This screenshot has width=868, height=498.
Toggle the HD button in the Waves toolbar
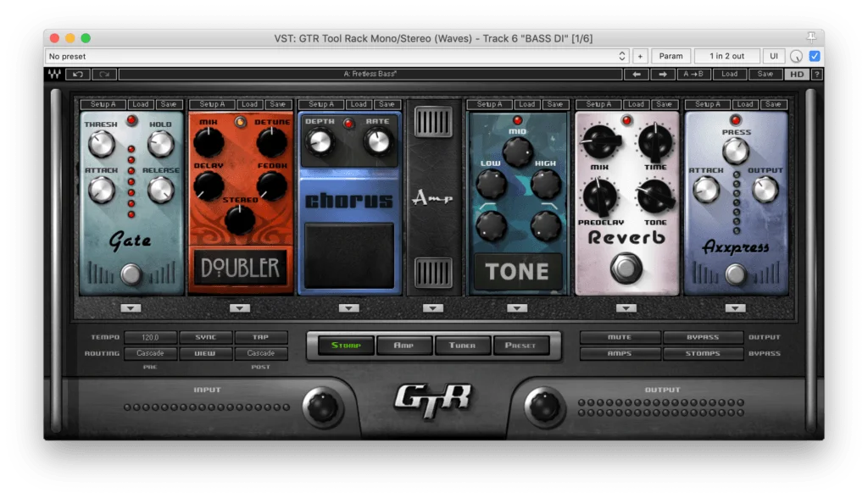797,75
